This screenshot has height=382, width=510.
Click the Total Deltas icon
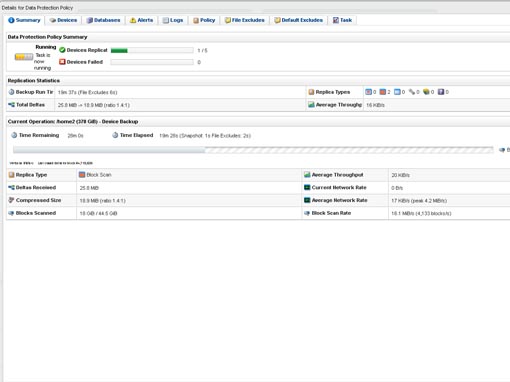11,105
